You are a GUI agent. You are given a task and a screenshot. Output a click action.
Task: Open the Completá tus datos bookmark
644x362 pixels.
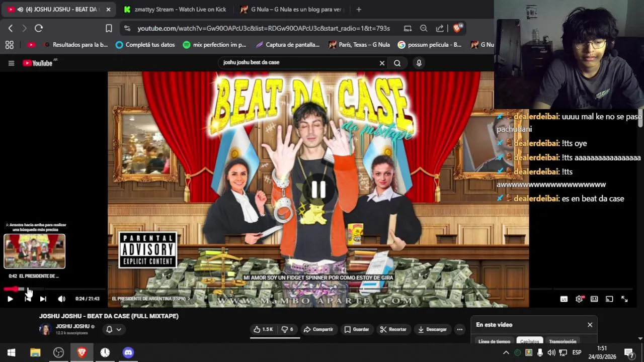(145, 45)
